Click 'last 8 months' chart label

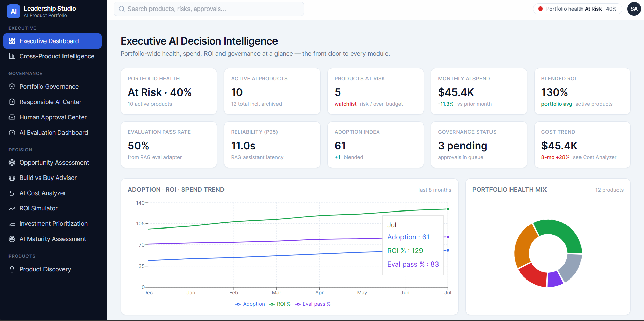point(435,190)
